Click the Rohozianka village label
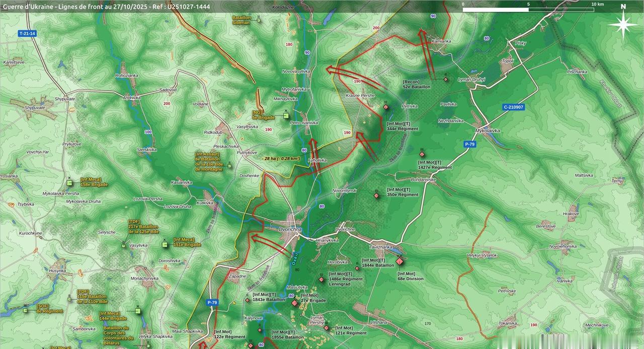The width and height of the screenshot is (644, 349). pyautogui.click(x=126, y=75)
